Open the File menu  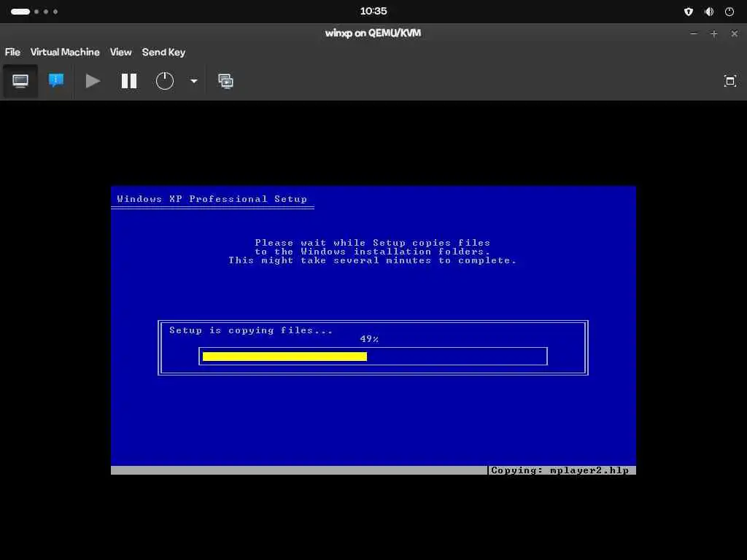point(12,52)
